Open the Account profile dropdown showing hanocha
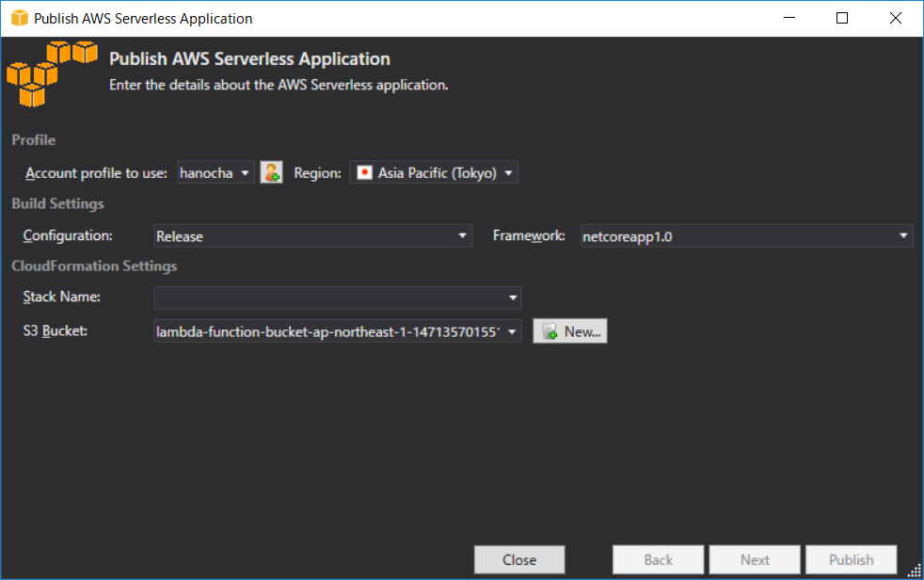The width and height of the screenshot is (924, 580). click(x=215, y=172)
